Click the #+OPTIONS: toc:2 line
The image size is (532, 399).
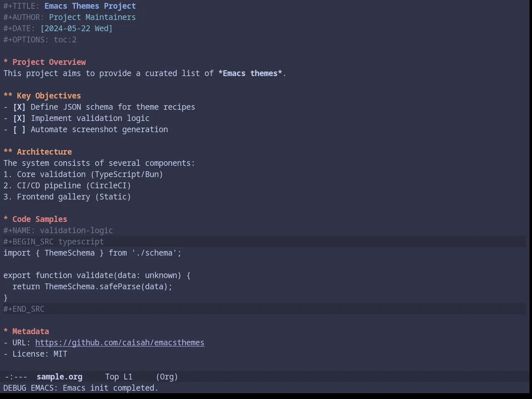pos(40,40)
